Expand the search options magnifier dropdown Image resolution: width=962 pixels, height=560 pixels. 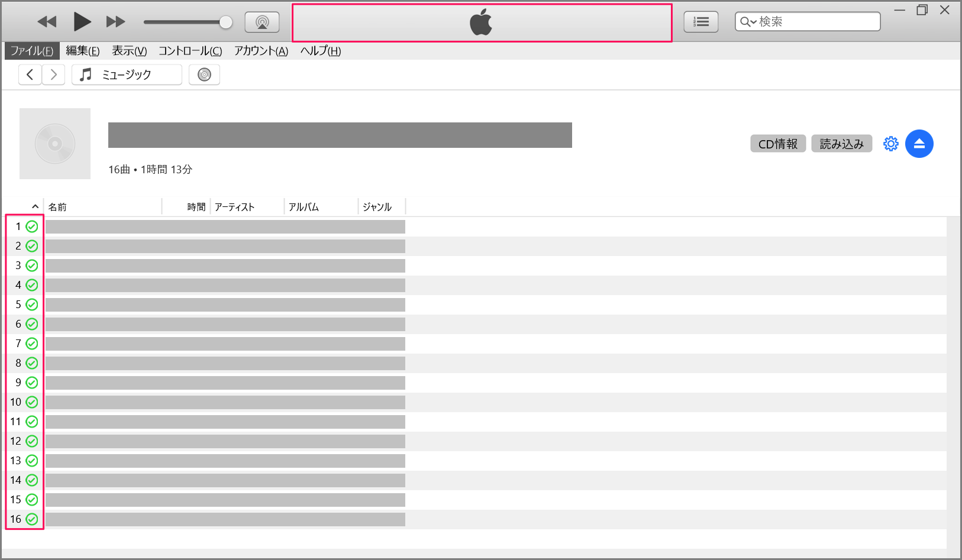point(748,22)
